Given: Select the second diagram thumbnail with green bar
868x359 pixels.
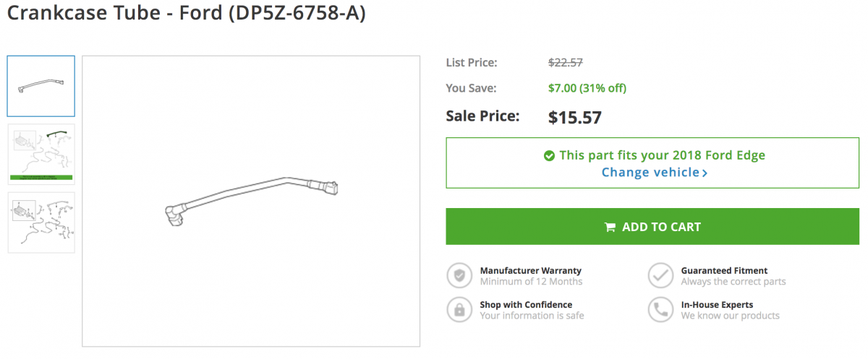Looking at the screenshot, I should click(x=41, y=154).
